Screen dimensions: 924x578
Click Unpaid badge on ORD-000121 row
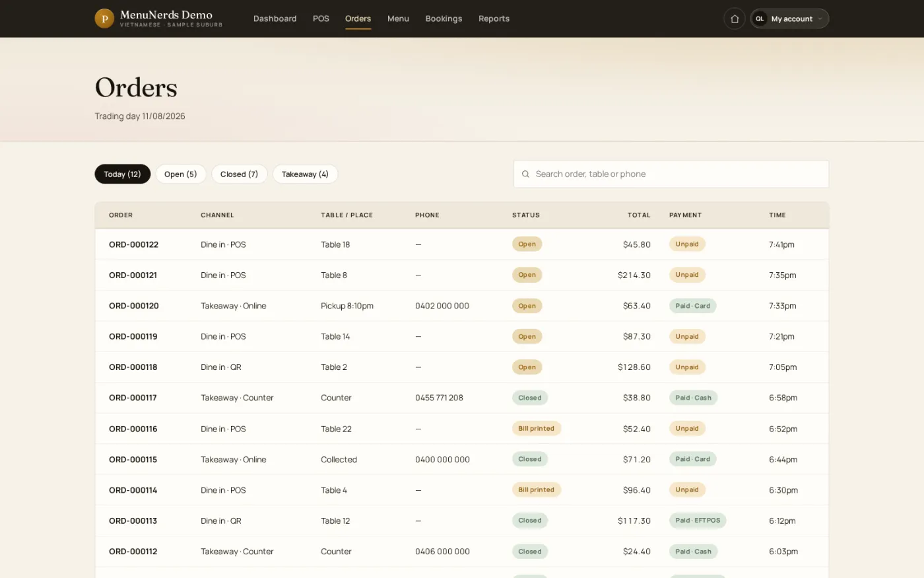tap(687, 275)
